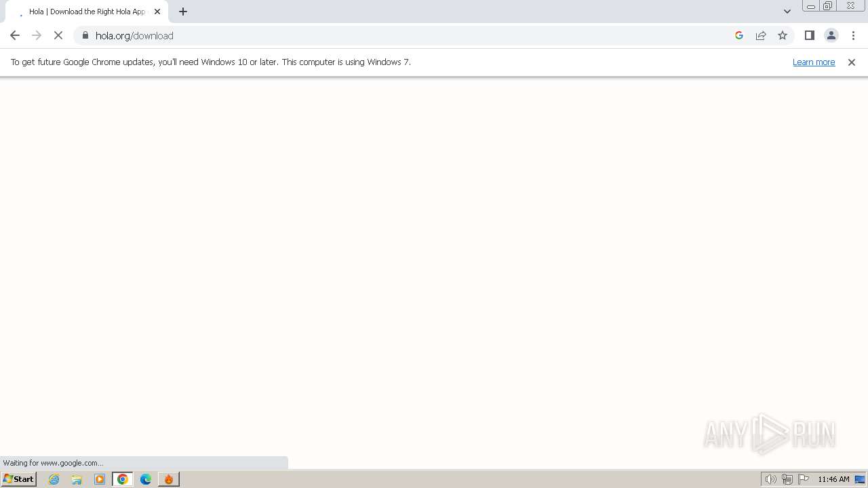
Task: Open Windows Media Player from taskbar
Action: click(100, 479)
